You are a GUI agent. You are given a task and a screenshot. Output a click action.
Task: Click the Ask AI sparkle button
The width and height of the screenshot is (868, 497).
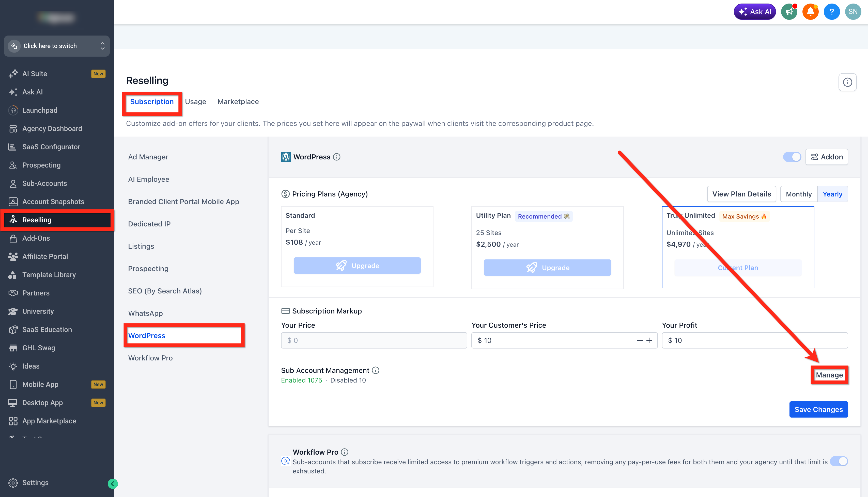pos(755,12)
